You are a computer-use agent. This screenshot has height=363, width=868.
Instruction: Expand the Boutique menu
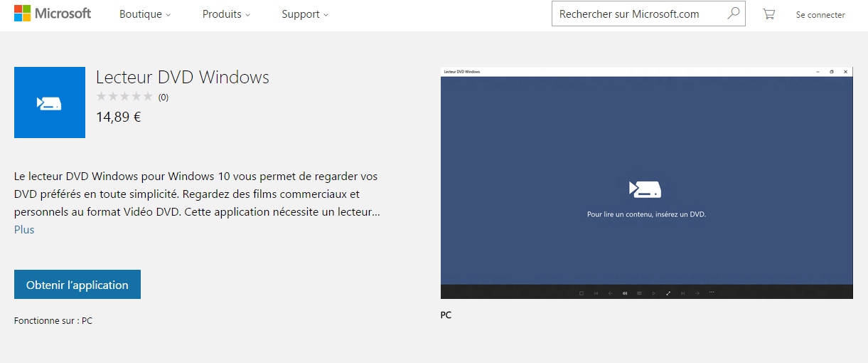pyautogui.click(x=145, y=14)
